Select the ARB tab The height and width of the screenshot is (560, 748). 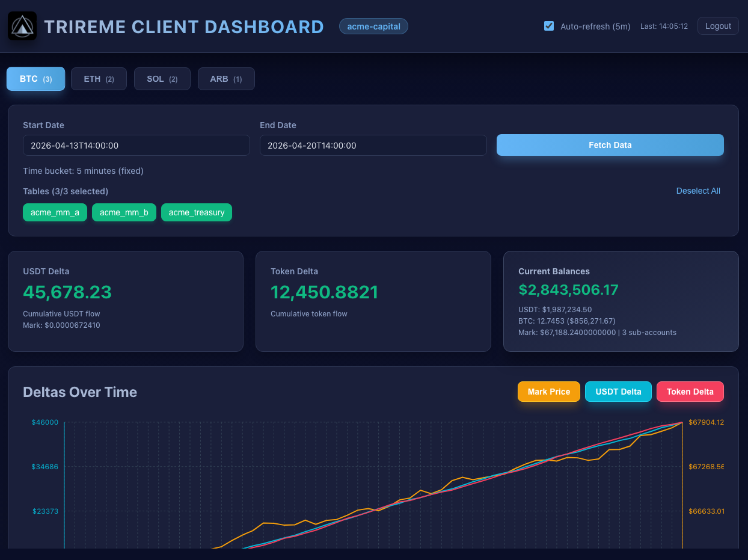226,79
